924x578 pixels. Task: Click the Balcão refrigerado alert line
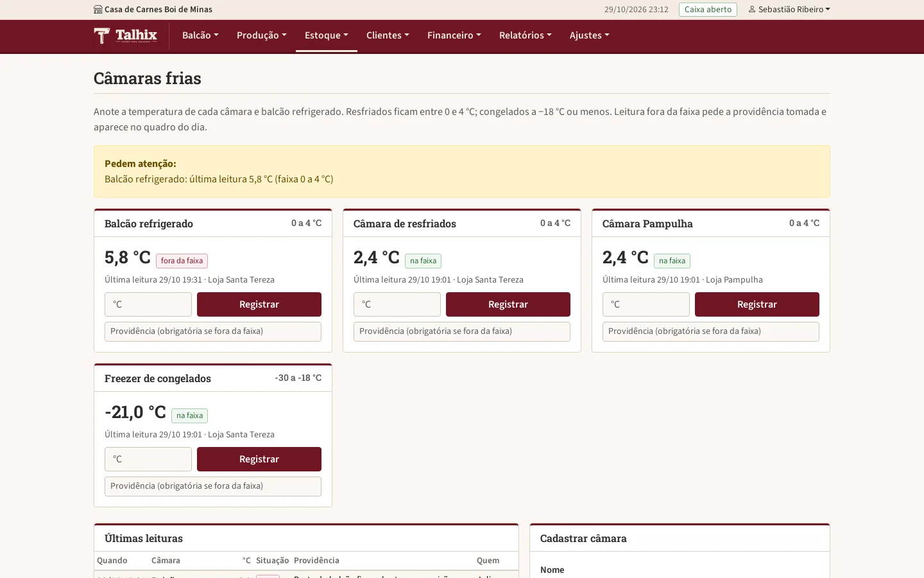pos(219,179)
